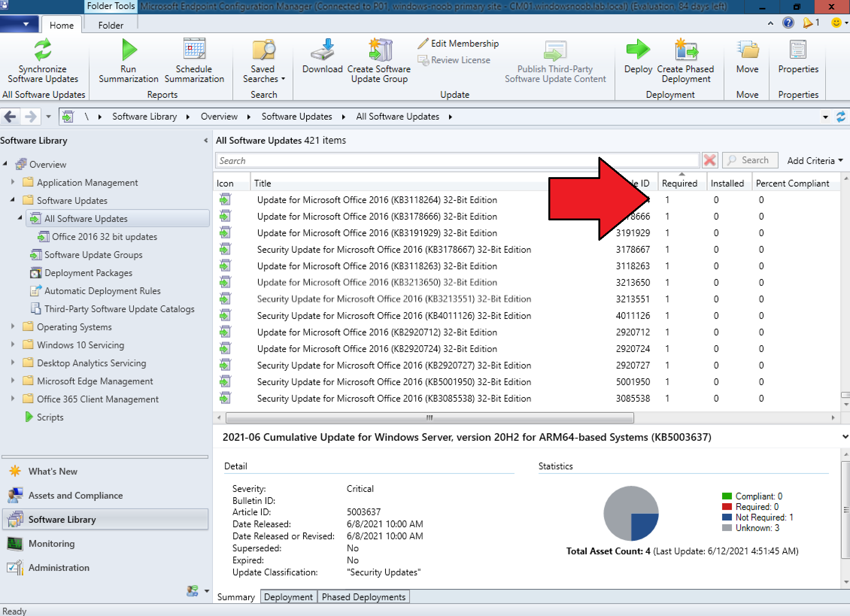Collapse the Software Library navigation pane

206,140
